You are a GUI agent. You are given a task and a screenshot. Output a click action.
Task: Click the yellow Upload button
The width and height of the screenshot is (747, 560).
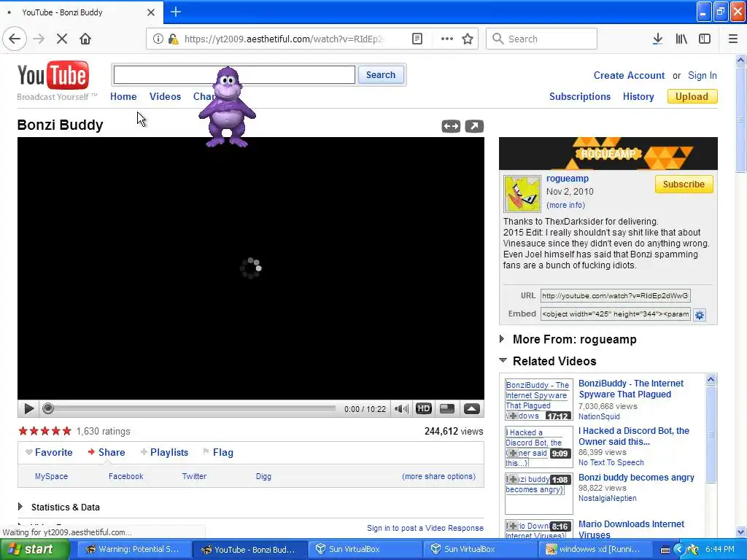692,97
